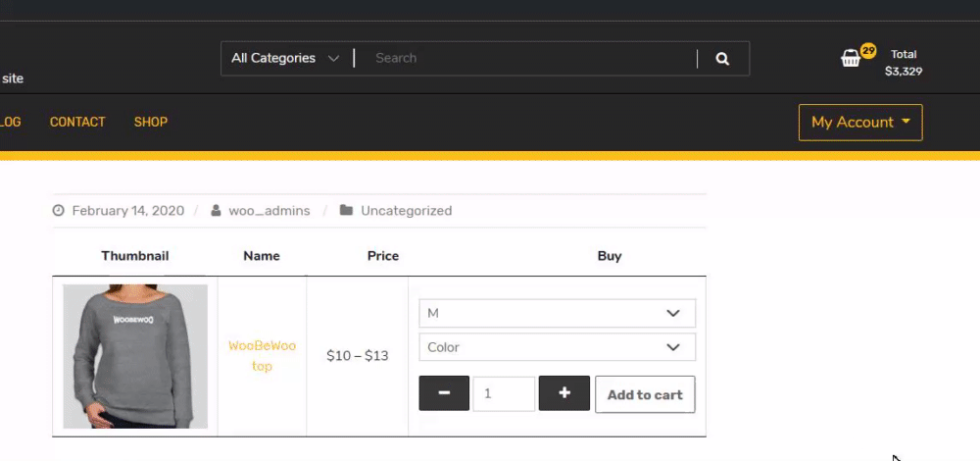
Task: Open the My Account menu
Action: [x=860, y=123]
